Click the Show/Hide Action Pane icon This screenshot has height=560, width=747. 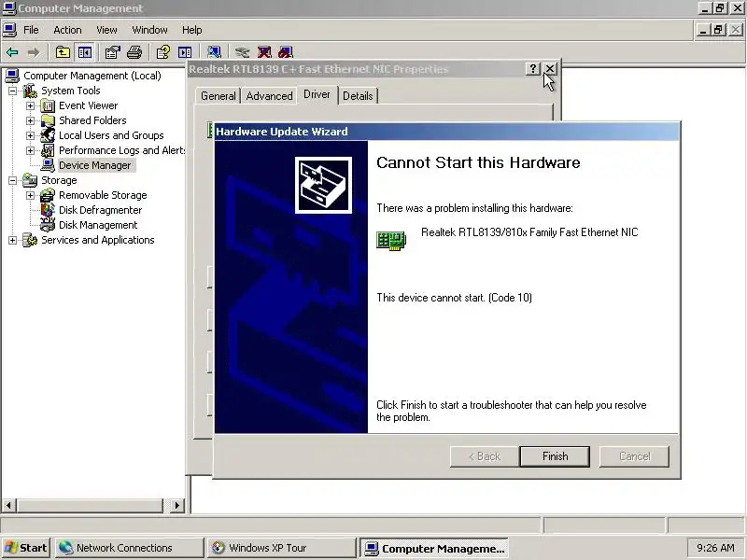(185, 52)
